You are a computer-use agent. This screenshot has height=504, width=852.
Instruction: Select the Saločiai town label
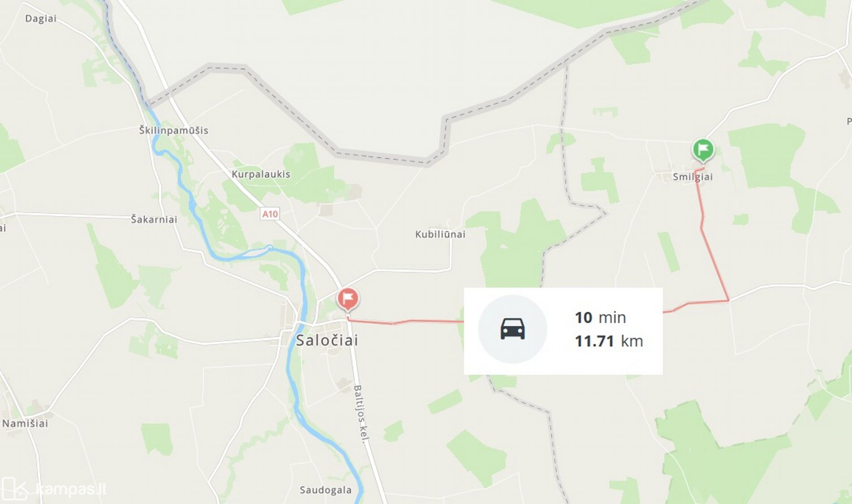tap(327, 340)
